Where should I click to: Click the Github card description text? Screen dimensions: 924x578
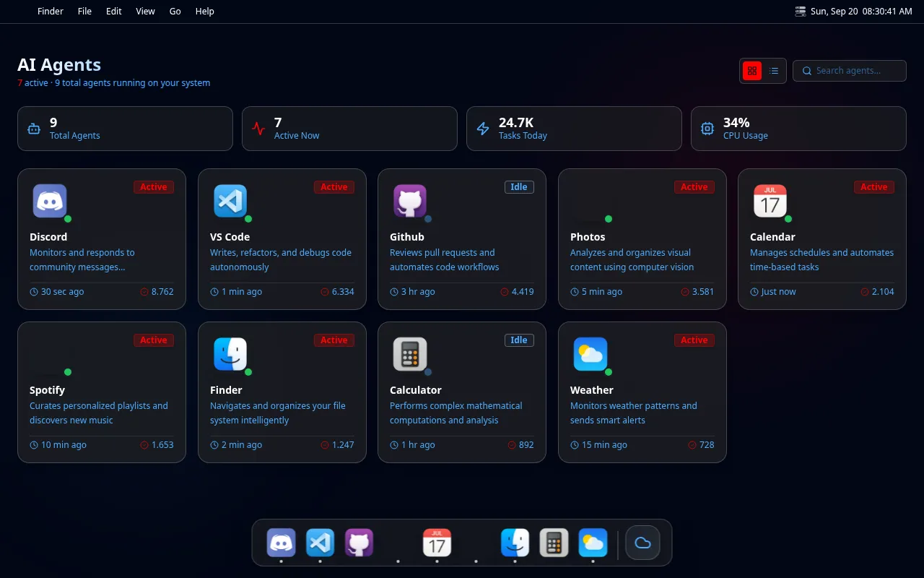coord(445,260)
